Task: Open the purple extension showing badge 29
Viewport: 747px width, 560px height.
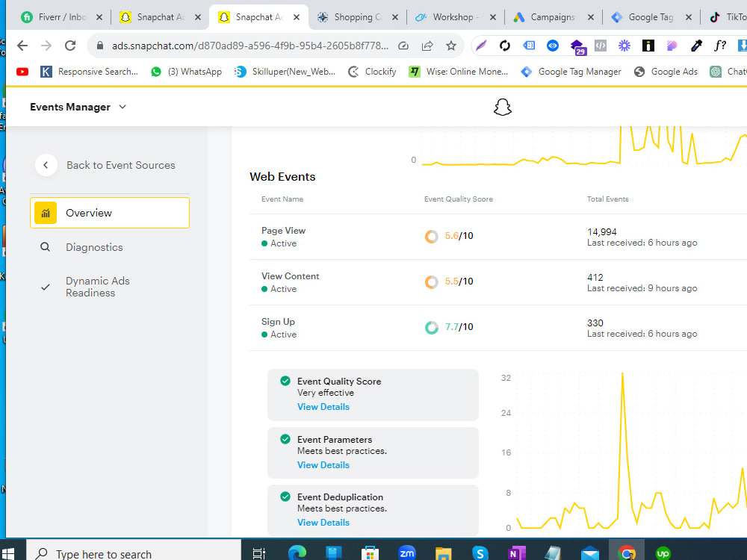Action: tap(578, 46)
